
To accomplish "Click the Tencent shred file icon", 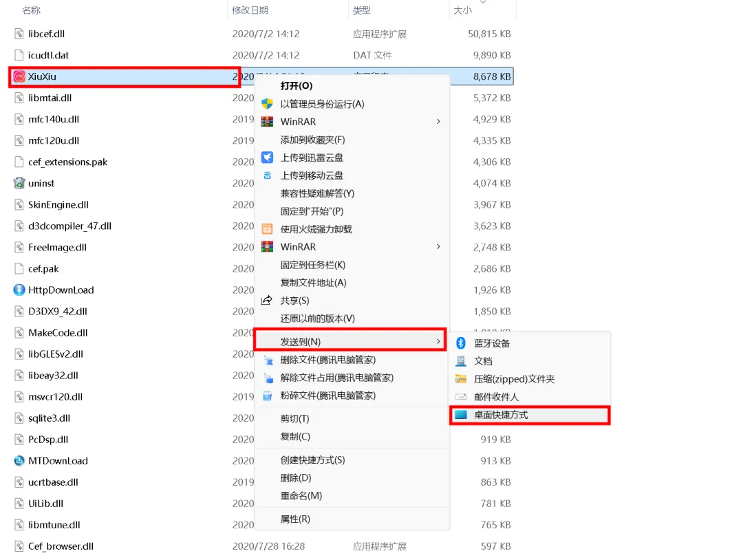I will coord(267,396).
